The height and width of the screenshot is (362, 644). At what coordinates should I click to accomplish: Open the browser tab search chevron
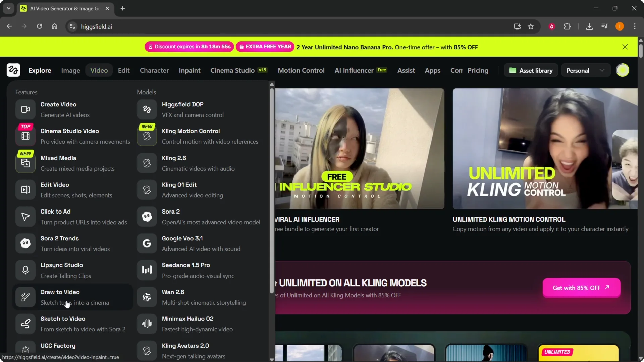point(9,8)
